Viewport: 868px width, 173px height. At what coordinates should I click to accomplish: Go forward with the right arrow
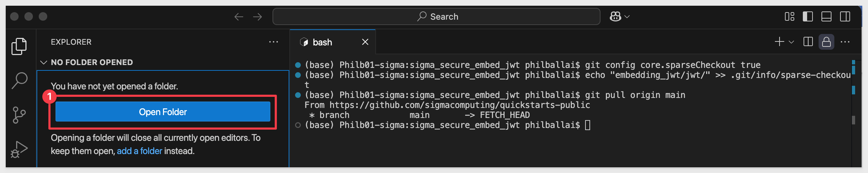point(257,17)
